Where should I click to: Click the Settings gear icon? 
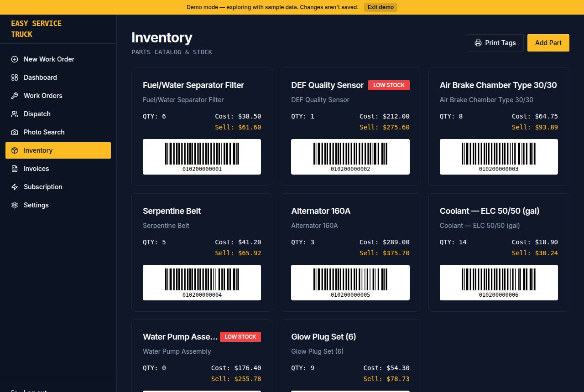tap(15, 205)
